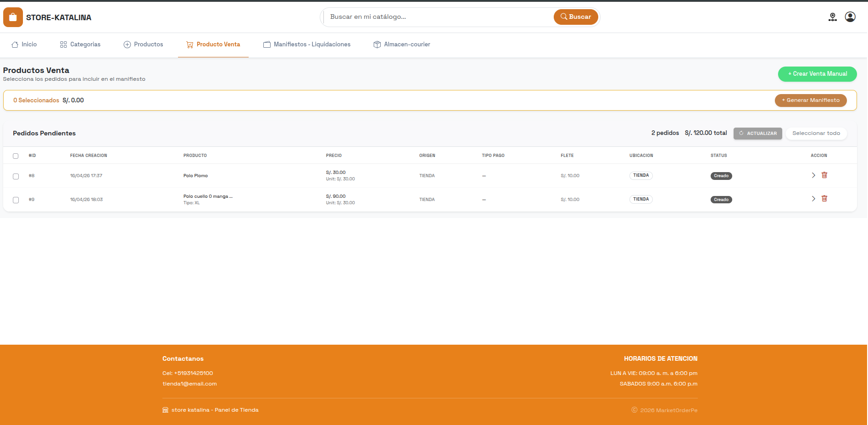Open the location pin icon in the header
Viewport: 868px width, 425px height.
[833, 17]
